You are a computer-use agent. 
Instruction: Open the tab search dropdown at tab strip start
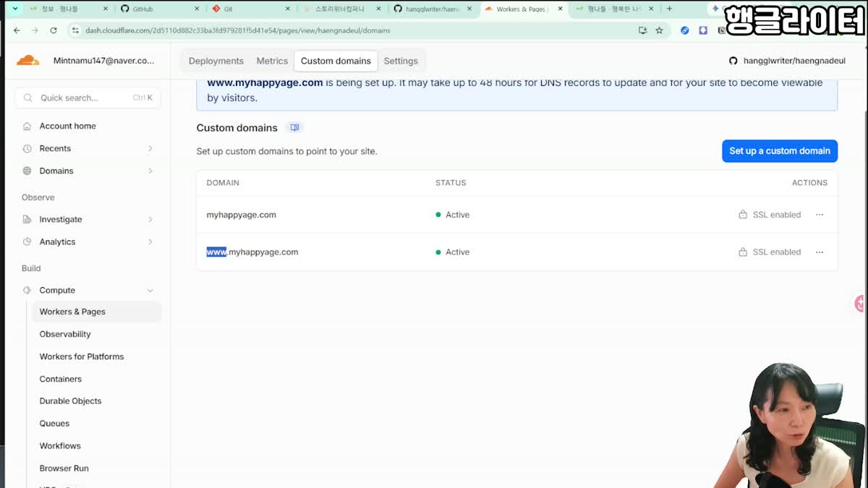click(x=14, y=9)
